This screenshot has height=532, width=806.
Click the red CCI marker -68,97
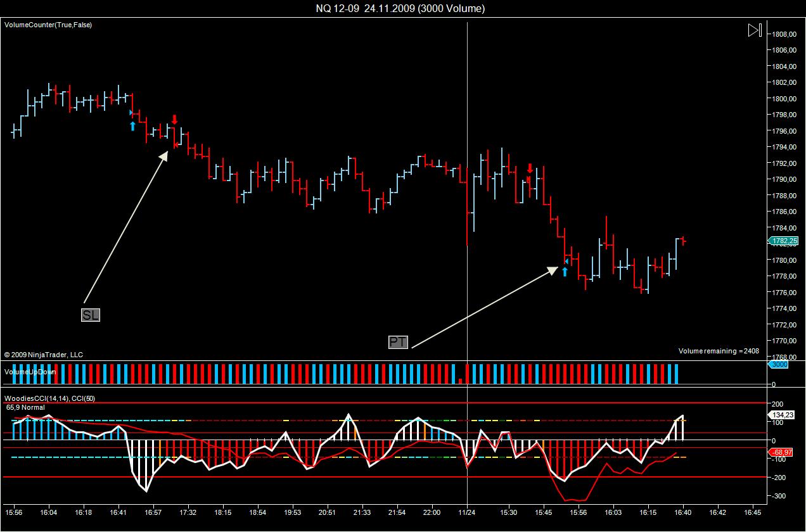779,452
